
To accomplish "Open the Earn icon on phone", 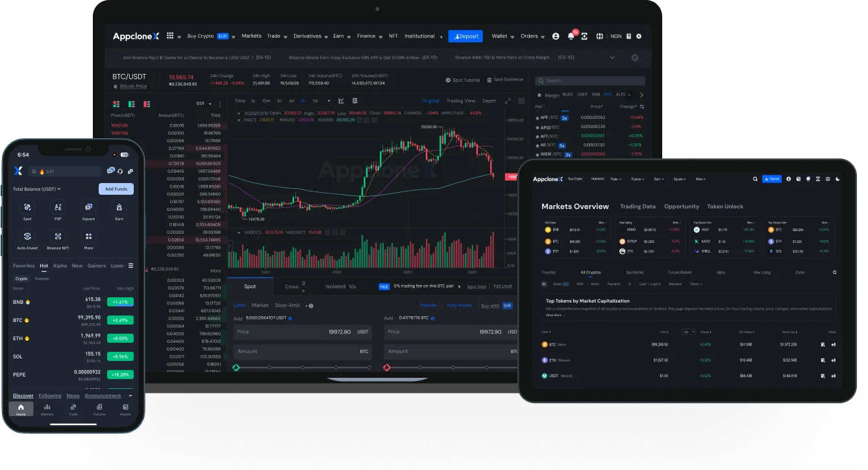I will click(x=119, y=208).
